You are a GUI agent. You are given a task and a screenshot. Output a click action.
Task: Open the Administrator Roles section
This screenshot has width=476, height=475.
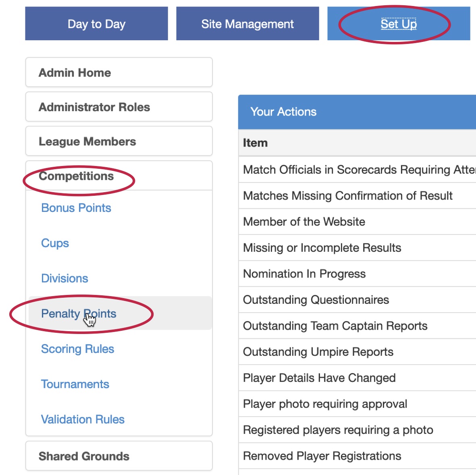point(119,107)
